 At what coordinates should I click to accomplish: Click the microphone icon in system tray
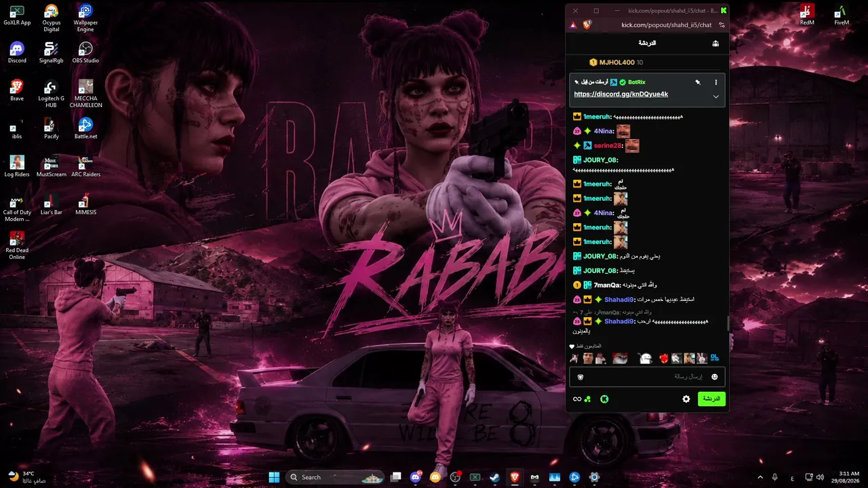click(x=775, y=477)
